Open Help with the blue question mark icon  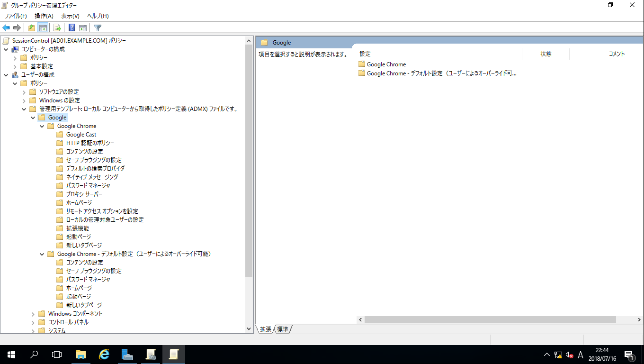pos(72,28)
